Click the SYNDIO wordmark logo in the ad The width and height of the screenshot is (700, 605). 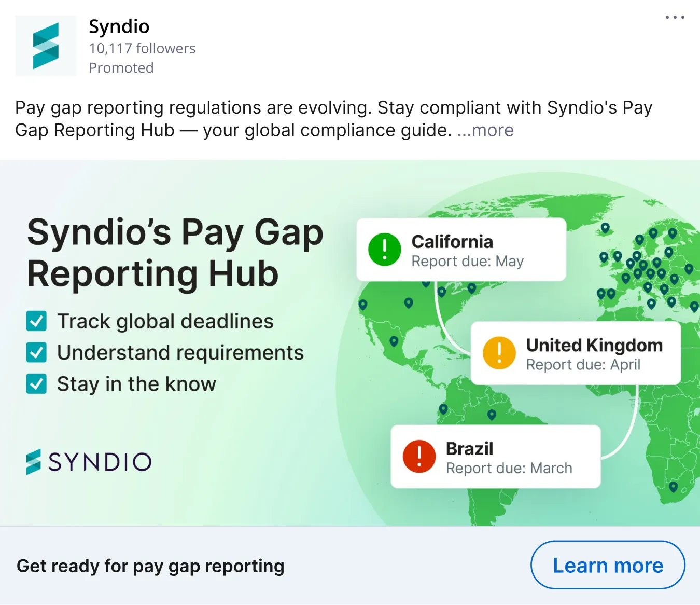pos(89,462)
